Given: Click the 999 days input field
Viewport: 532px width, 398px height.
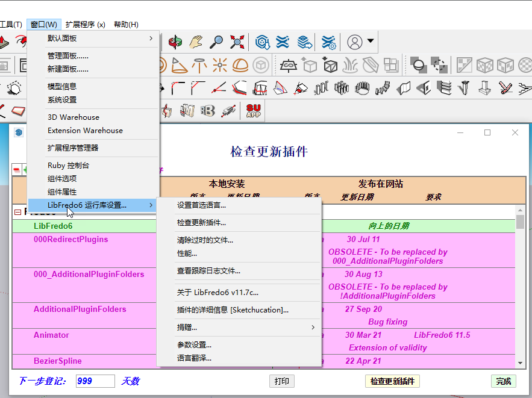Looking at the screenshot, I should [x=95, y=381].
